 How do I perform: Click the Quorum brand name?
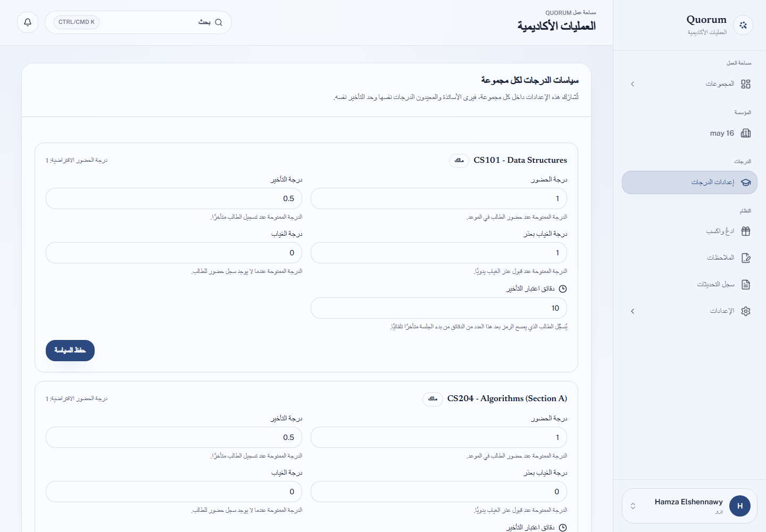click(x=706, y=20)
